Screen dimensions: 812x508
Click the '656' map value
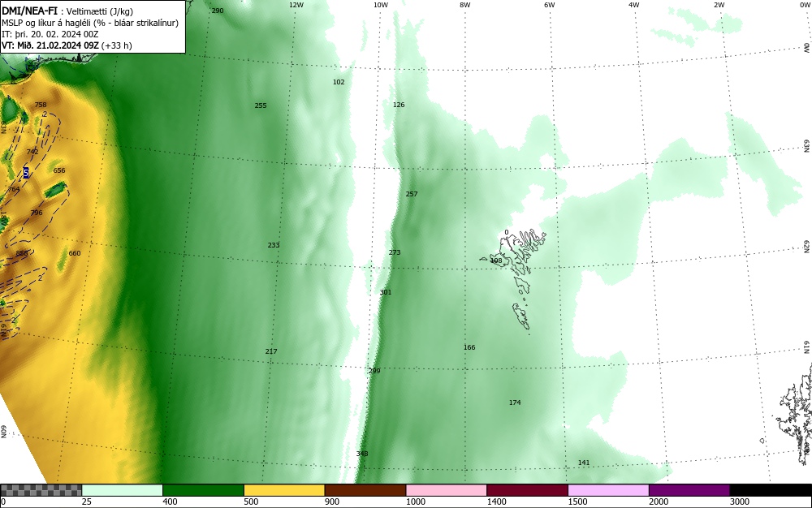point(59,170)
